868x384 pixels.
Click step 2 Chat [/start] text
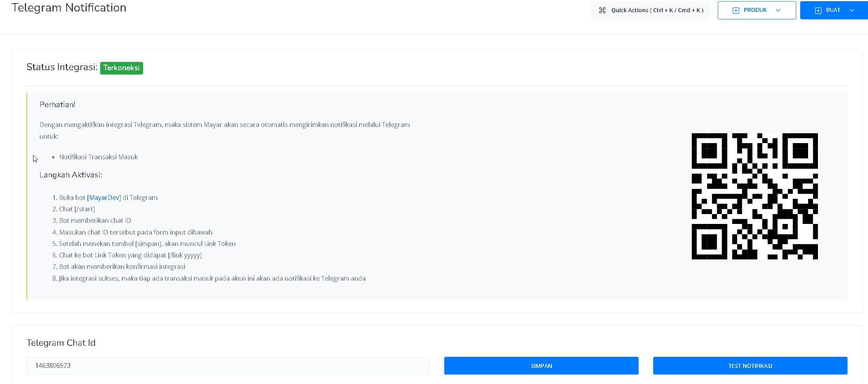coord(77,209)
